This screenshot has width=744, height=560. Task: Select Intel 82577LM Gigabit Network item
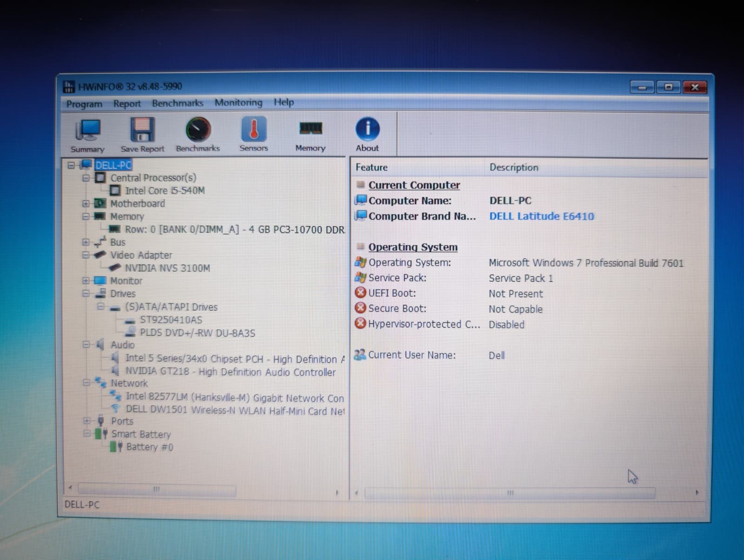coord(235,398)
